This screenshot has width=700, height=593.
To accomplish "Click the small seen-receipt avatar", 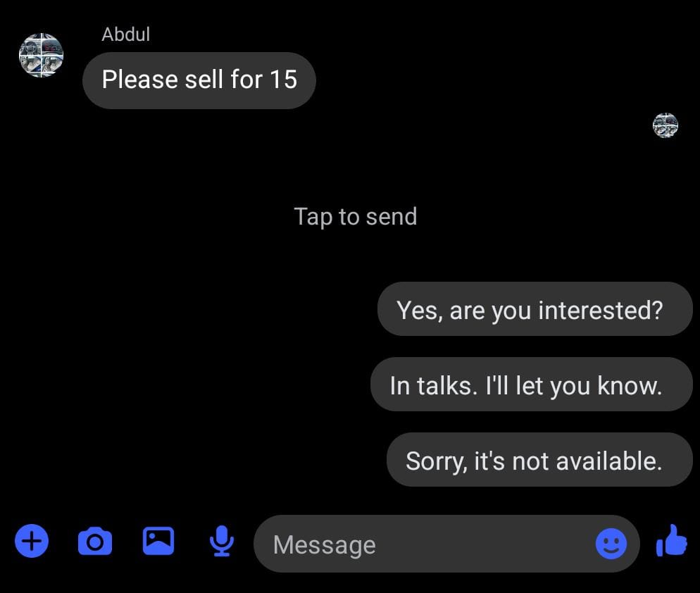I will [x=665, y=125].
